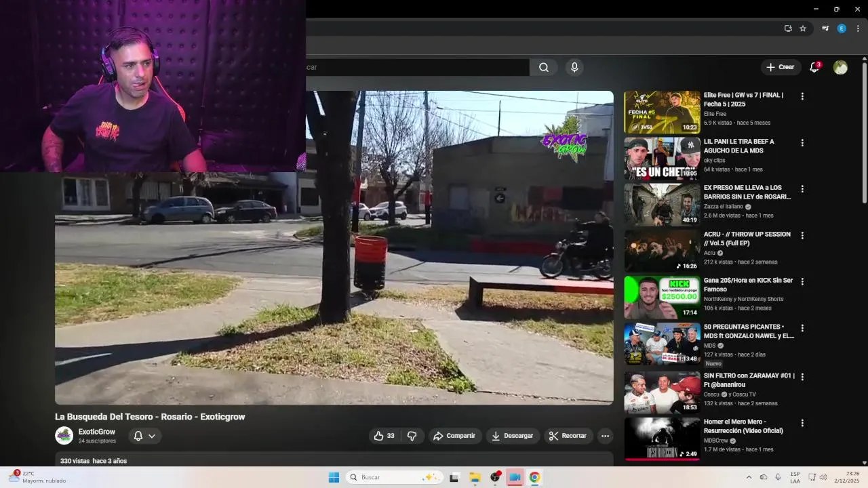Click Recortar clip button
This screenshot has height=488, width=868.
568,436
